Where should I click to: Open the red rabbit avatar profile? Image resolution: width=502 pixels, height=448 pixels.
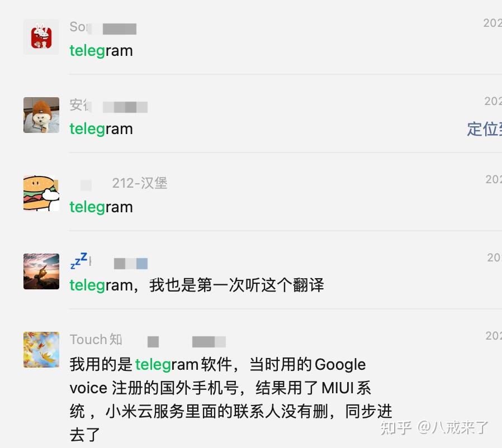point(41,37)
